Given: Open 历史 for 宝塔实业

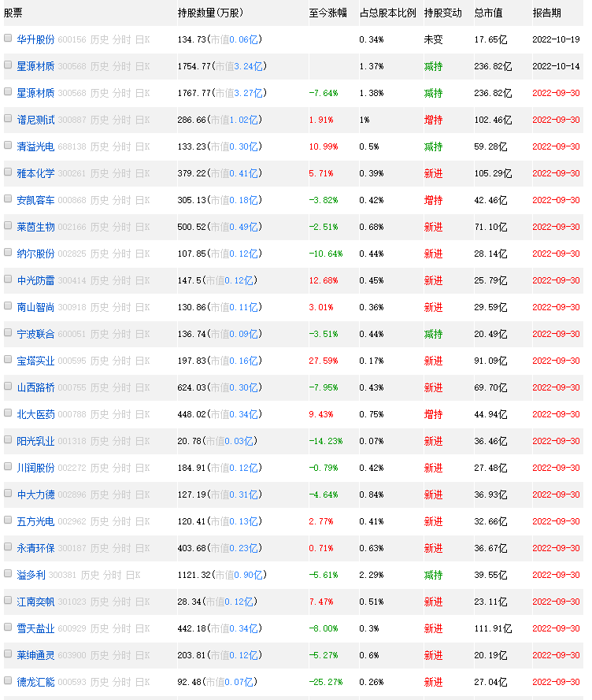Looking at the screenshot, I should pyautogui.click(x=99, y=361).
